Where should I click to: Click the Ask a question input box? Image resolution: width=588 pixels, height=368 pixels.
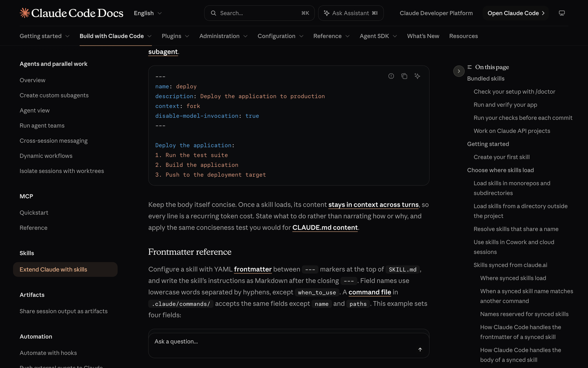[x=289, y=346]
